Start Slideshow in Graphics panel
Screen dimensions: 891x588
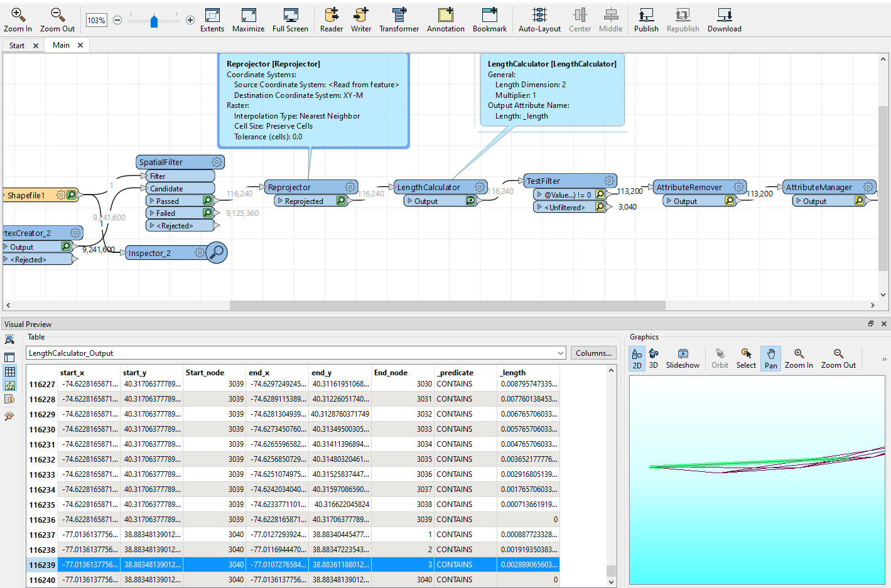[683, 358]
